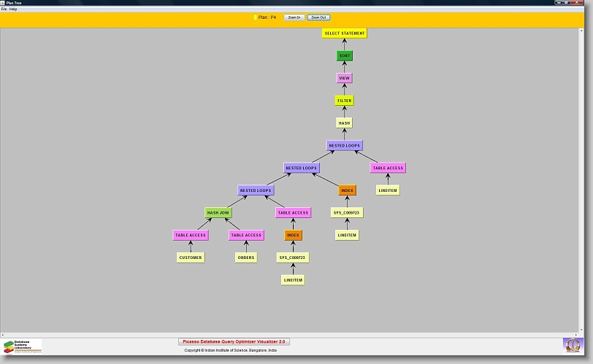Open the Help menu

pos(13,9)
